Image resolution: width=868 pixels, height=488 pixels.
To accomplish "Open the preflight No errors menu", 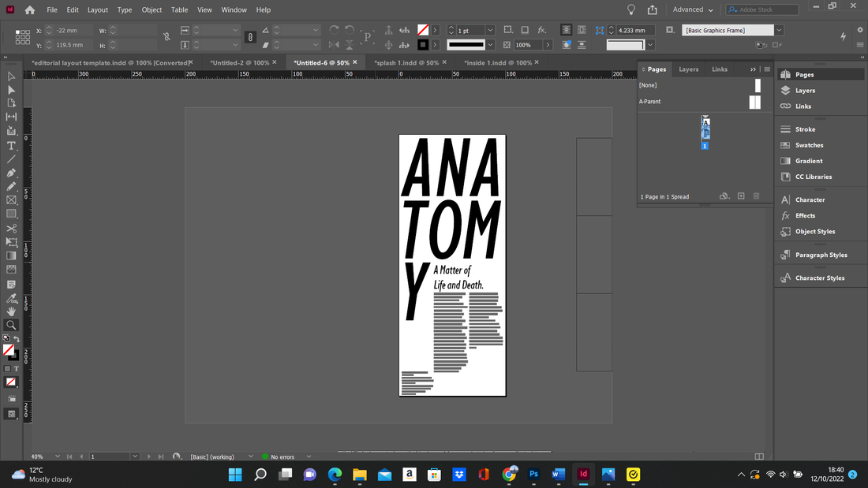I will (309, 456).
